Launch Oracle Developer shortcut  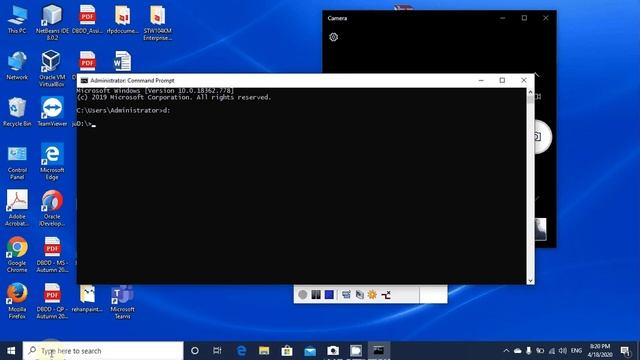(52, 208)
